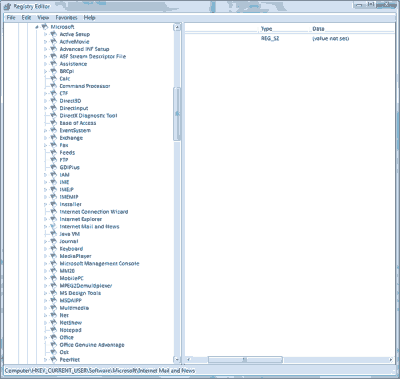Click the Journal folder icon
The image size is (400, 379).
coord(53,241)
